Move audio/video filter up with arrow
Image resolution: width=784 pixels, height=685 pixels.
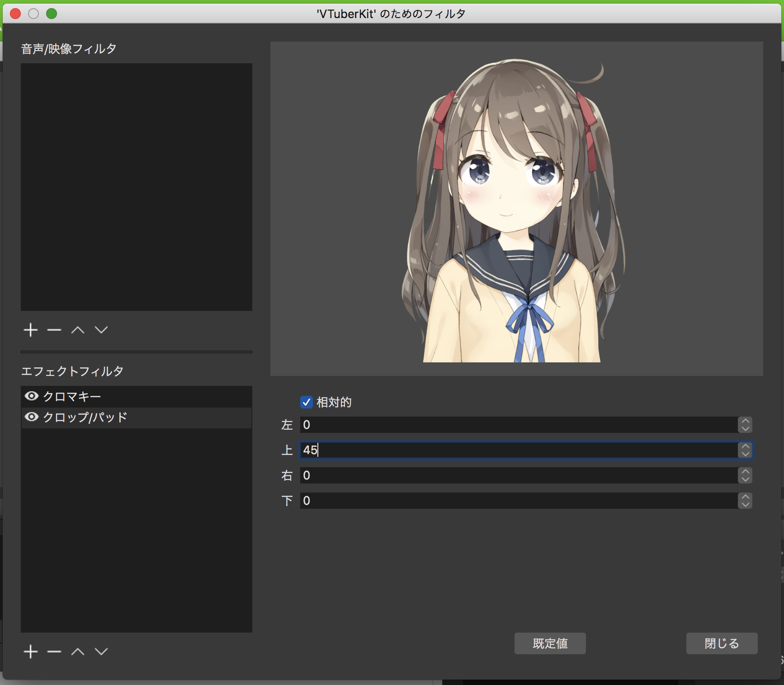78,330
